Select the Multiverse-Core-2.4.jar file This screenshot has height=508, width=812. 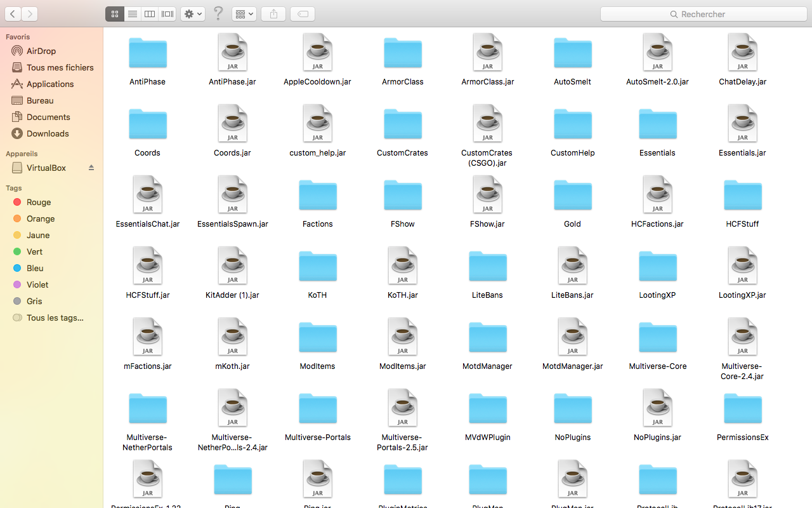pyautogui.click(x=743, y=337)
